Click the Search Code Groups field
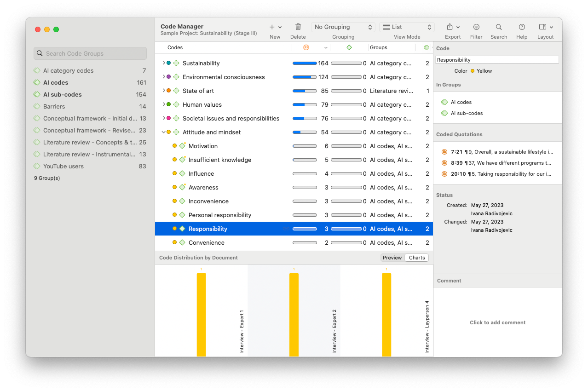Screen dimensions: 588x391 point(90,53)
